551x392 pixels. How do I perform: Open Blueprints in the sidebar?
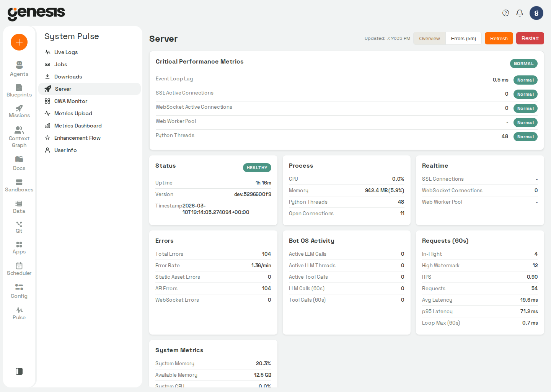[x=19, y=91]
